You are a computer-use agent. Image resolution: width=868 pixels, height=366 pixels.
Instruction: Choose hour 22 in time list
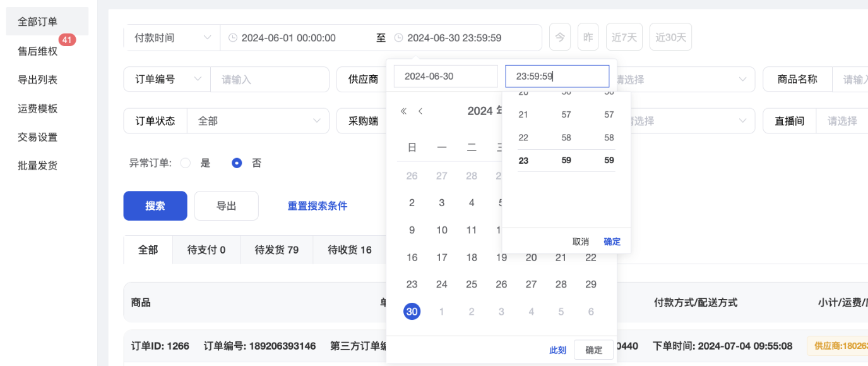coord(523,138)
